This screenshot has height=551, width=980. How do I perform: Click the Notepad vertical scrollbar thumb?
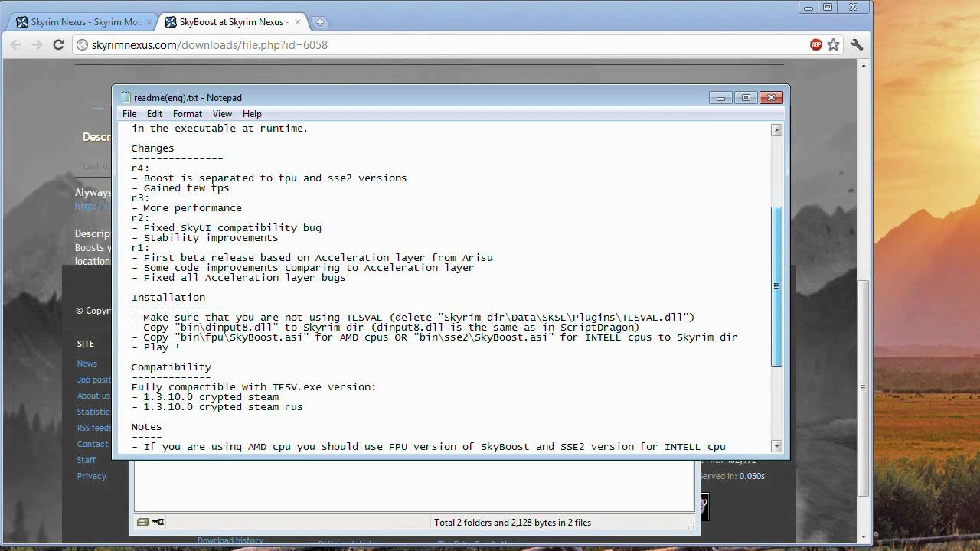[776, 286]
